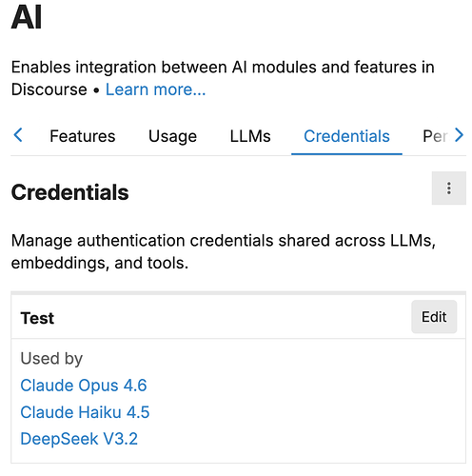This screenshot has height=476, width=472.
Task: Open the Claude Haiku 4.5 link
Action: click(85, 412)
